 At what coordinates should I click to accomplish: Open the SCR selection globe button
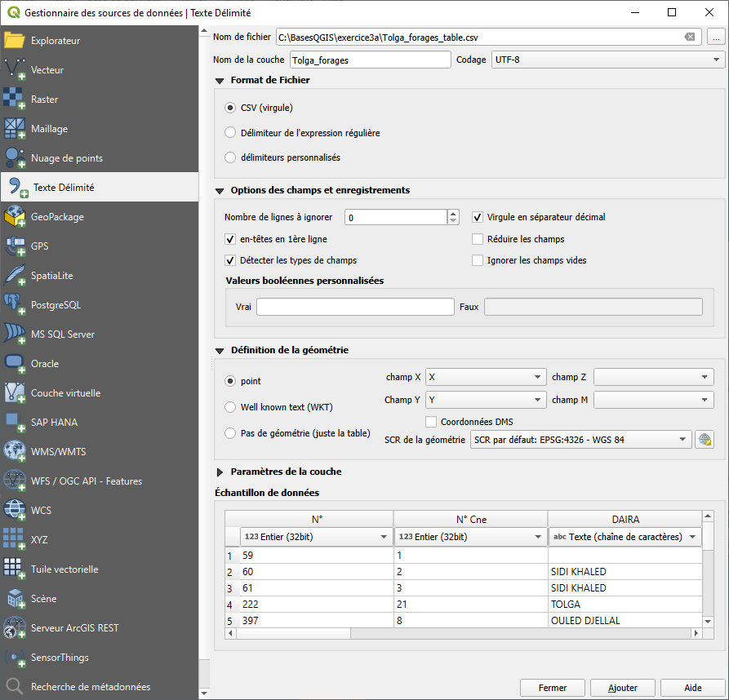tap(704, 440)
